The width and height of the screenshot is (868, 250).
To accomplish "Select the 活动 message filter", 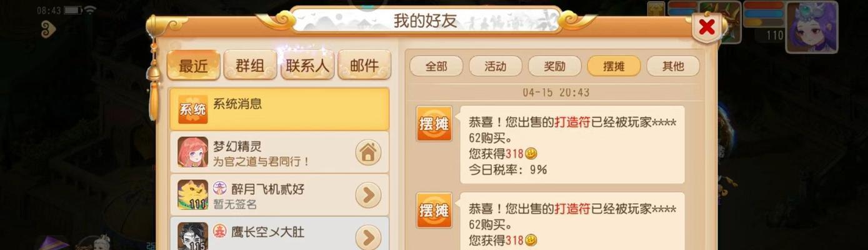I will (x=496, y=66).
